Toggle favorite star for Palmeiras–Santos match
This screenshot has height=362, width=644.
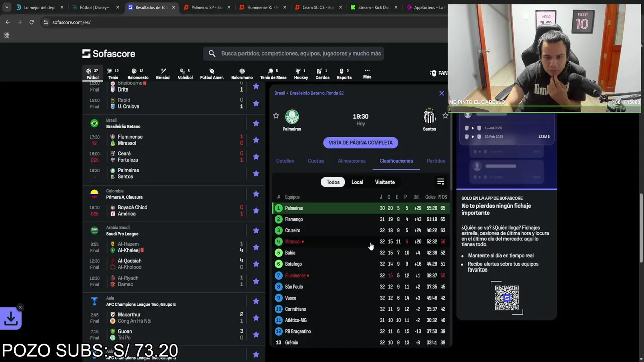tap(256, 173)
